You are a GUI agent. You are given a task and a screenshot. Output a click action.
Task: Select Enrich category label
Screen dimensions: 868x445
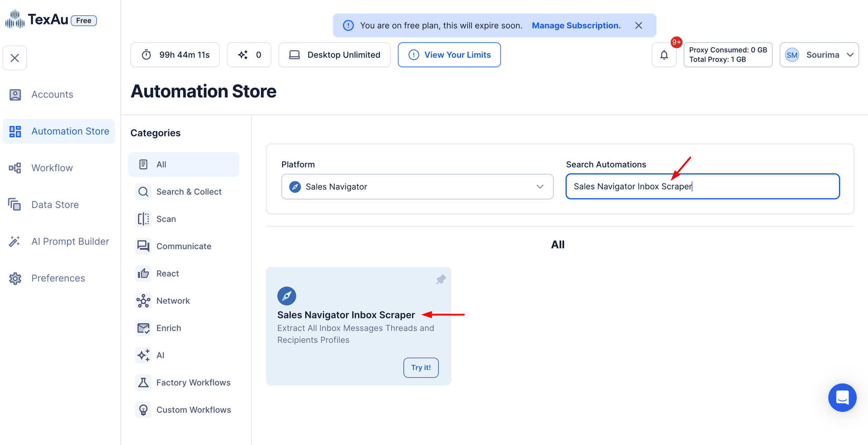tap(169, 328)
